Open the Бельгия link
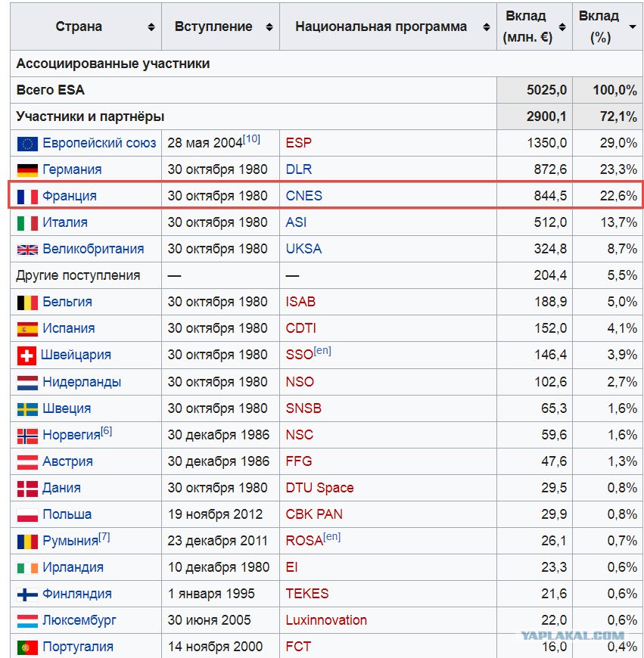644x658 pixels. click(67, 302)
